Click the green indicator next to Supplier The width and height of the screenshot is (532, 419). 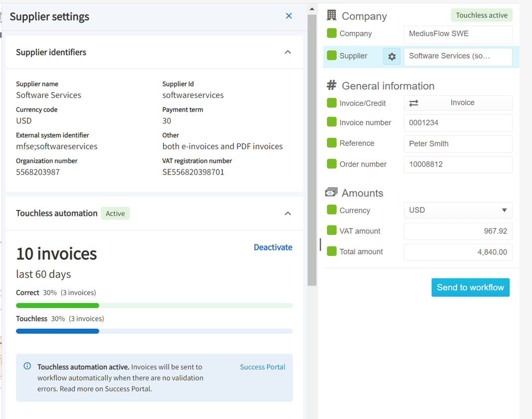tap(332, 56)
